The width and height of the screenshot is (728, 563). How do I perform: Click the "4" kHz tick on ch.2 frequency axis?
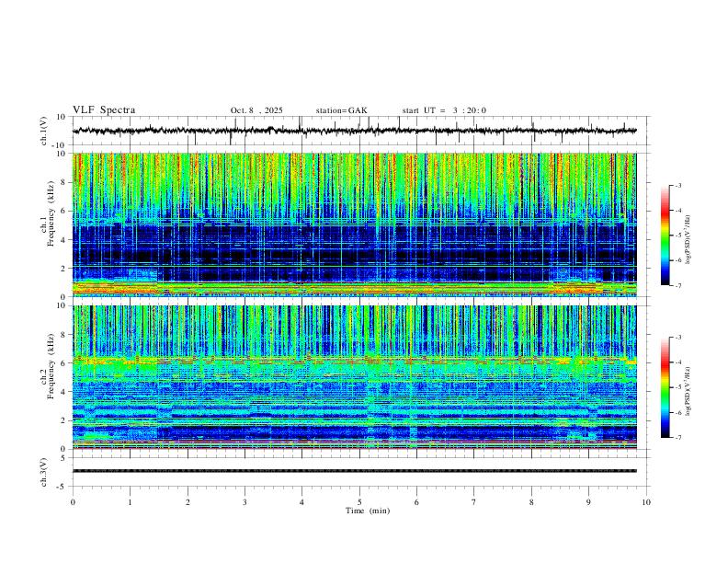(x=63, y=392)
